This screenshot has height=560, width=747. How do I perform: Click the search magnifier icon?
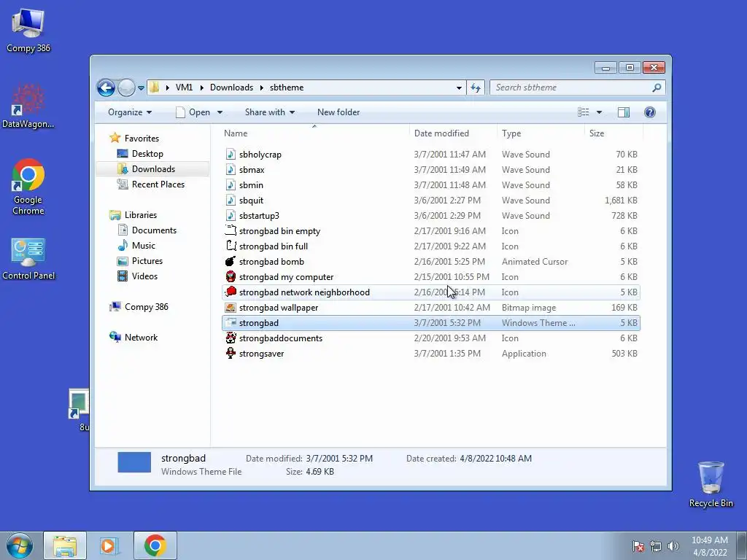point(657,87)
